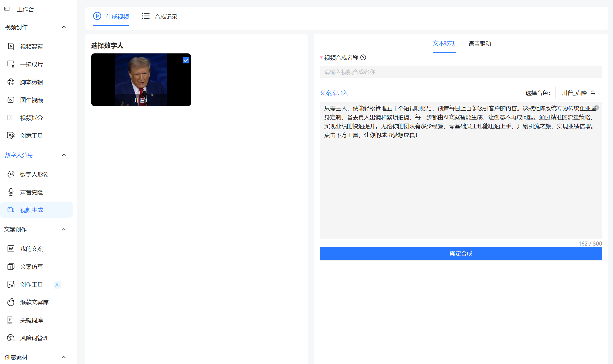Uncheck the 川普1 digital human checkbox
The height and width of the screenshot is (364, 613).
click(x=186, y=60)
